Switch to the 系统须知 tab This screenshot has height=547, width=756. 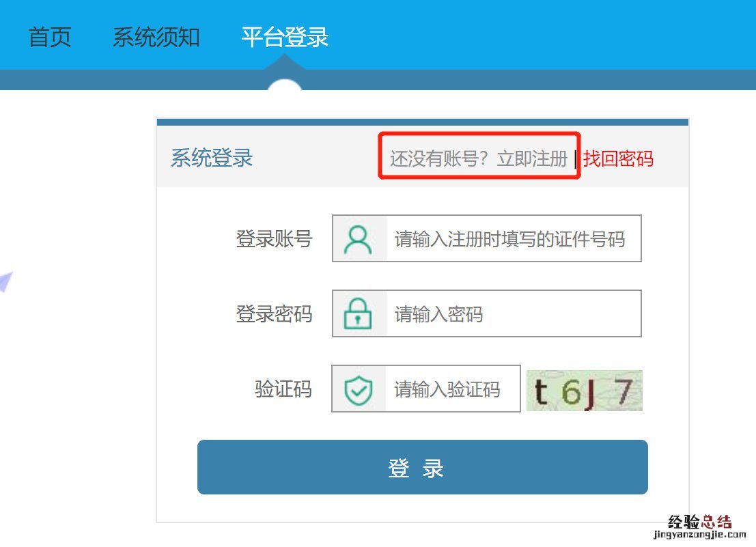[x=156, y=37]
